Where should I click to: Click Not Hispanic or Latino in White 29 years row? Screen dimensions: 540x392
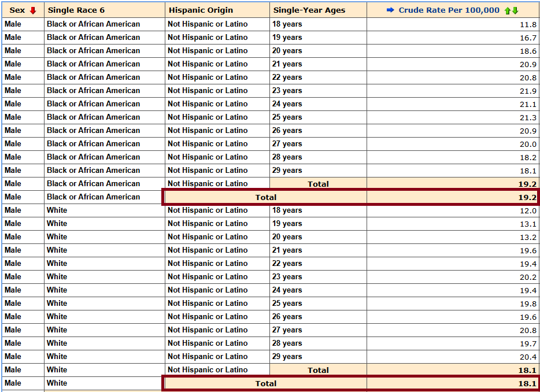click(208, 357)
